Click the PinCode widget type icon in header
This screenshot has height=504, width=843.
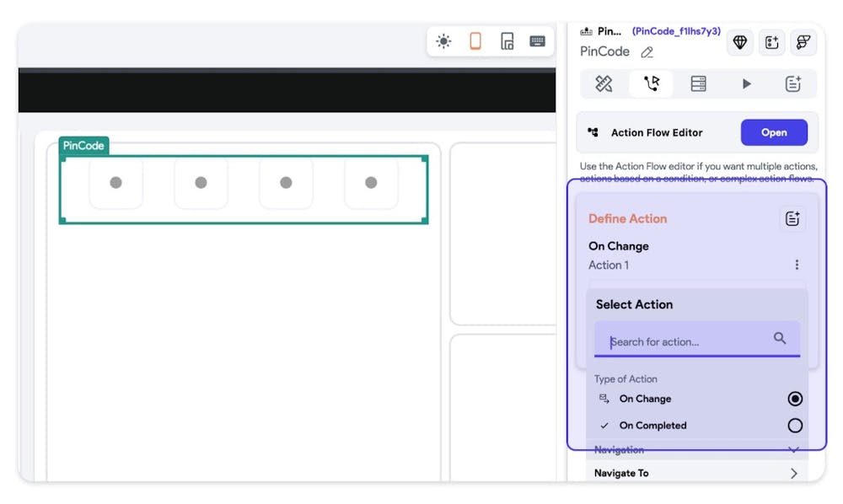click(x=586, y=32)
